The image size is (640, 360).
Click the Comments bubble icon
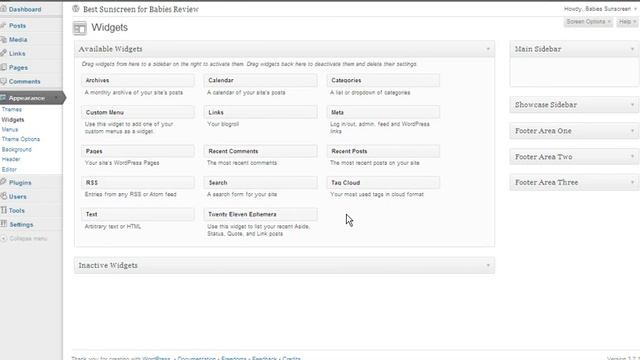[3, 81]
